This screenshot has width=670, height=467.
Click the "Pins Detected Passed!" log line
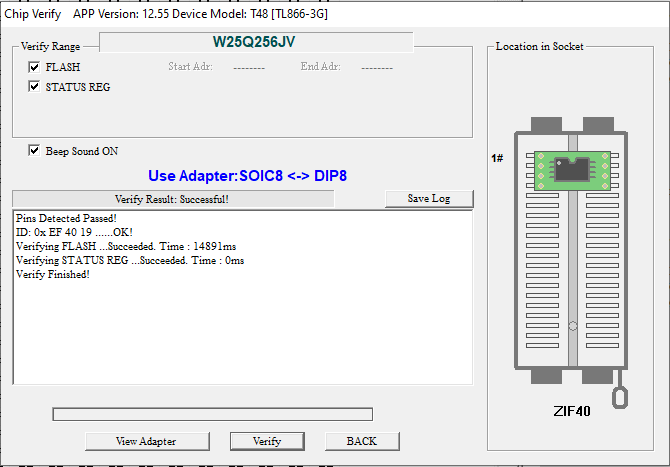click(66, 218)
